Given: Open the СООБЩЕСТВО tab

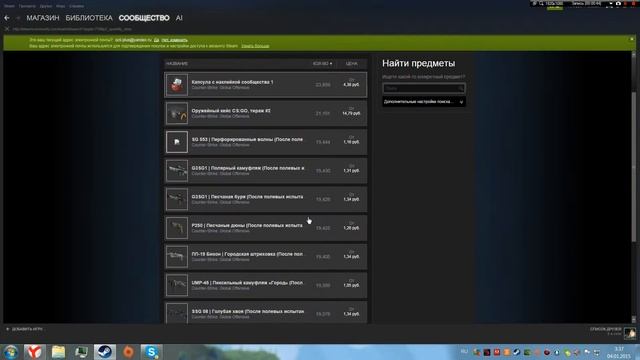Looking at the screenshot, I should tap(144, 18).
